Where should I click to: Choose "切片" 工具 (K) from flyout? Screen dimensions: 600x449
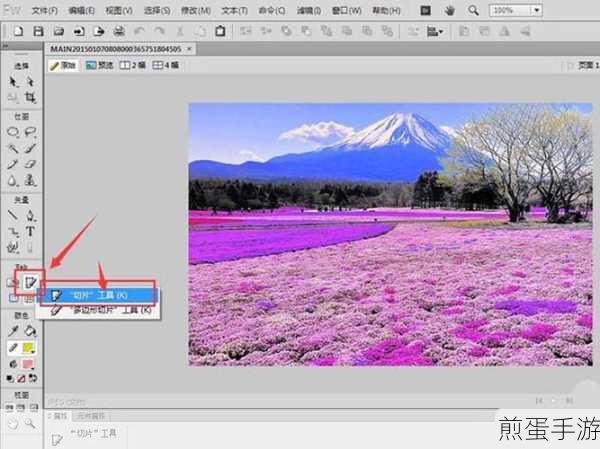pos(99,295)
